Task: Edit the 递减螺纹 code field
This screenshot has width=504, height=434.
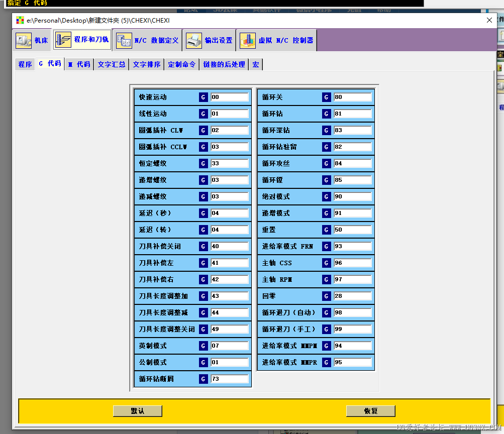Action: (x=230, y=196)
